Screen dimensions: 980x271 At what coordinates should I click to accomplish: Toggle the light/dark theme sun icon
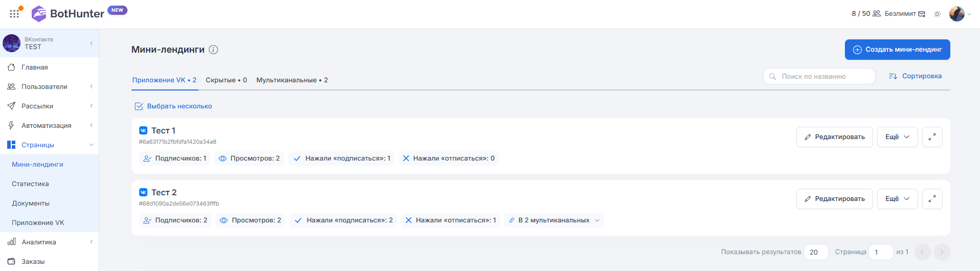click(937, 14)
